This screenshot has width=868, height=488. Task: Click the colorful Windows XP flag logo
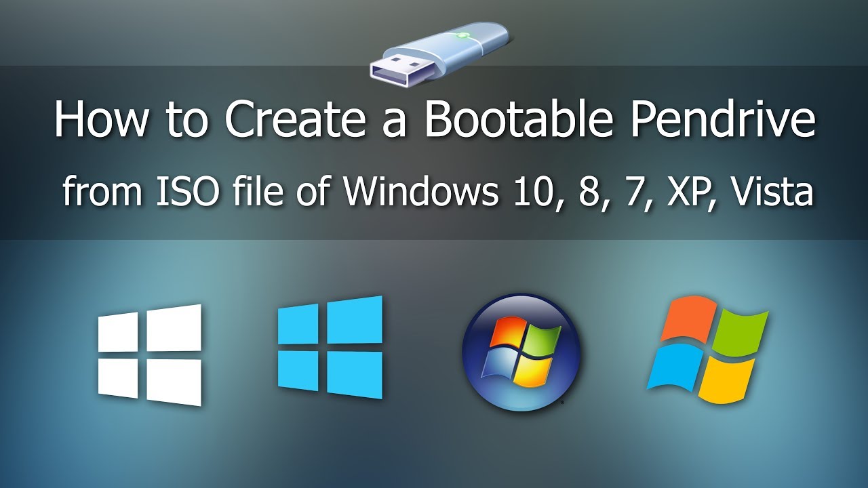tap(712, 349)
